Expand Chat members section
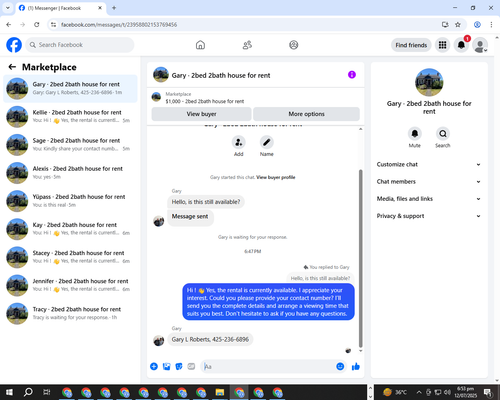The image size is (500, 400). tap(429, 182)
